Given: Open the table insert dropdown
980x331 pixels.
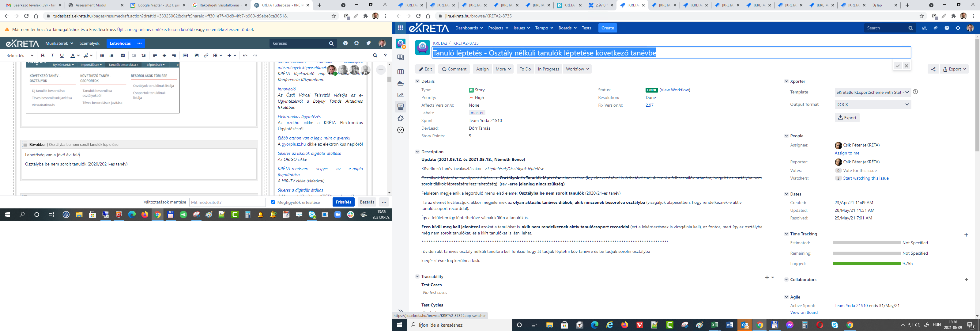Looking at the screenshot, I should (217, 55).
